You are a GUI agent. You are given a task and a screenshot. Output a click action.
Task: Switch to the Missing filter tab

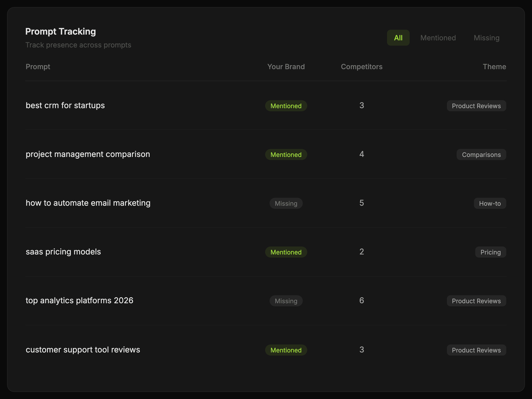click(x=486, y=38)
